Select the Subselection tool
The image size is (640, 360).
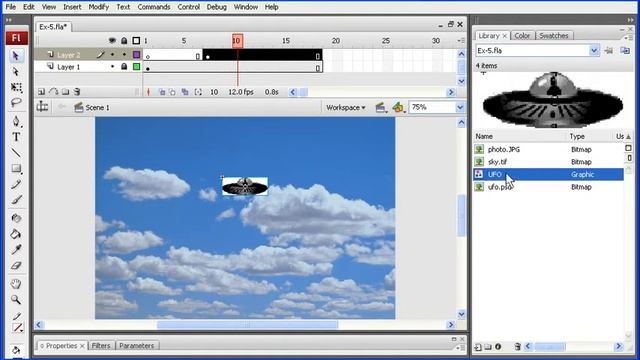pyautogui.click(x=16, y=72)
